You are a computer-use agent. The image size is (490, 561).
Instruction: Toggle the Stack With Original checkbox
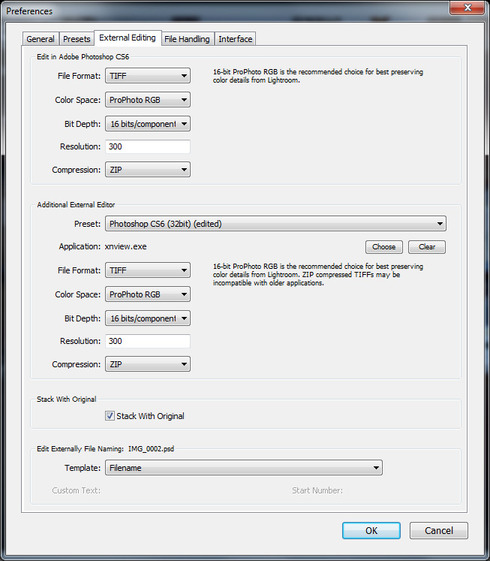(110, 416)
